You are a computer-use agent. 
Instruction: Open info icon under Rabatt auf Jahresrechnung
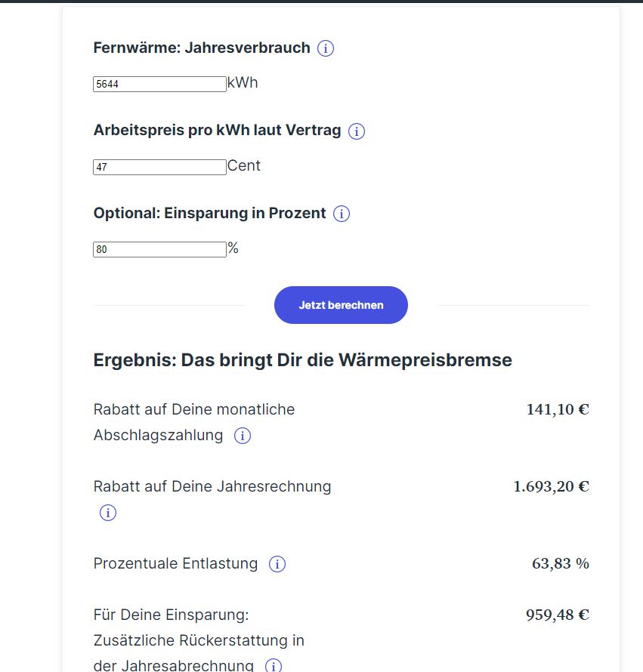108,513
